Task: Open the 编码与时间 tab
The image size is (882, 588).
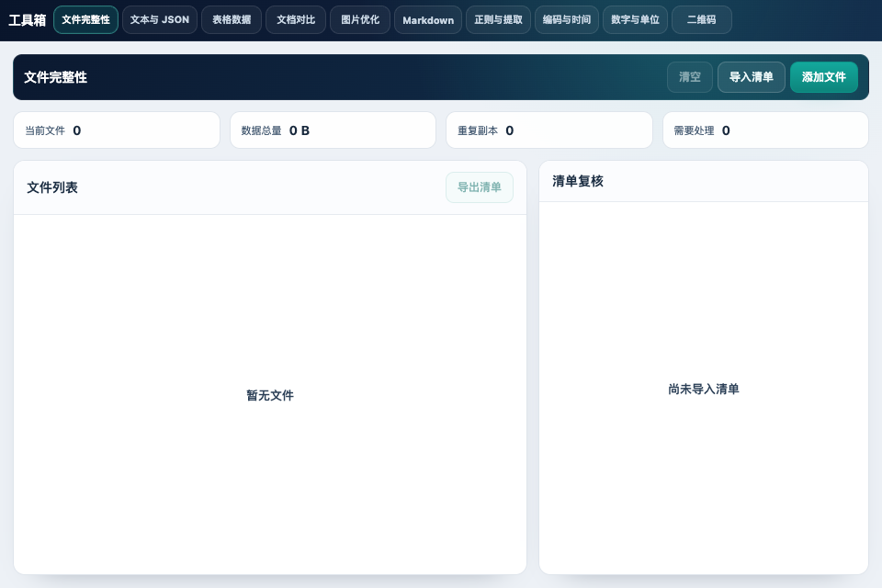Action: [x=567, y=19]
